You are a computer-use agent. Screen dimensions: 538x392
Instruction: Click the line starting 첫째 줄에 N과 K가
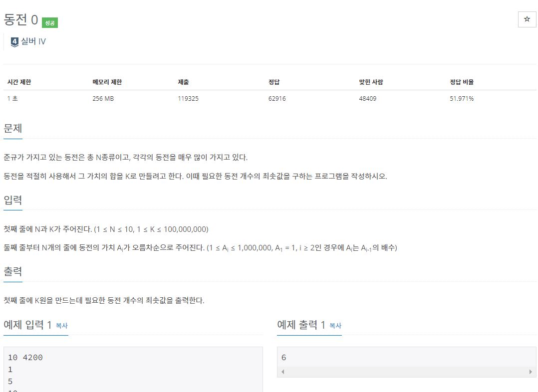(106, 229)
